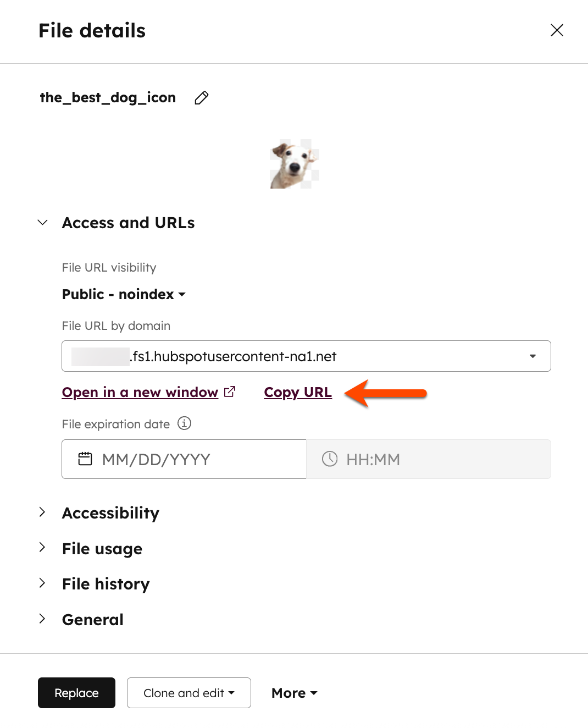Click the external link icon beside Open in a new window

click(x=230, y=391)
